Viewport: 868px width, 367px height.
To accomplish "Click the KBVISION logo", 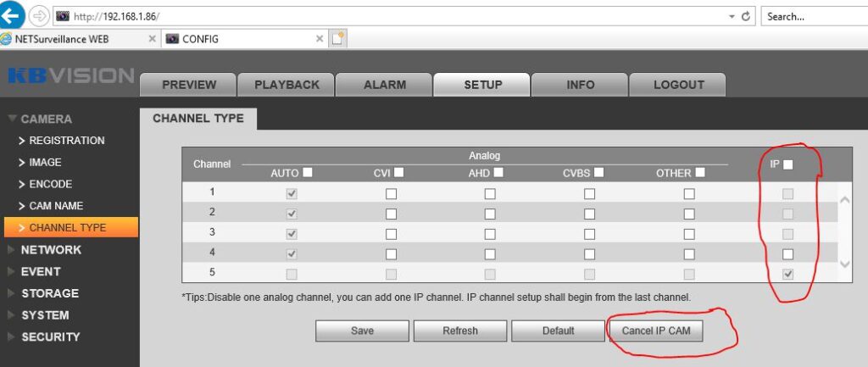I will point(70,76).
